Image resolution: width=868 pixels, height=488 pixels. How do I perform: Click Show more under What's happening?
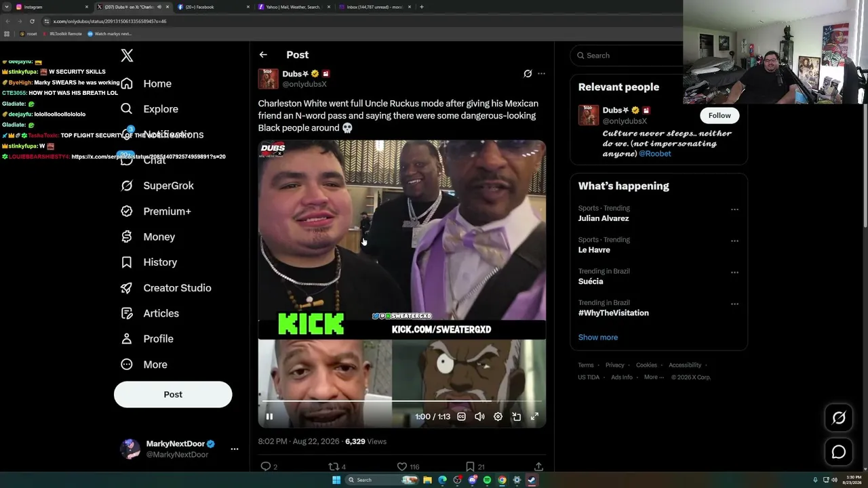click(x=598, y=338)
